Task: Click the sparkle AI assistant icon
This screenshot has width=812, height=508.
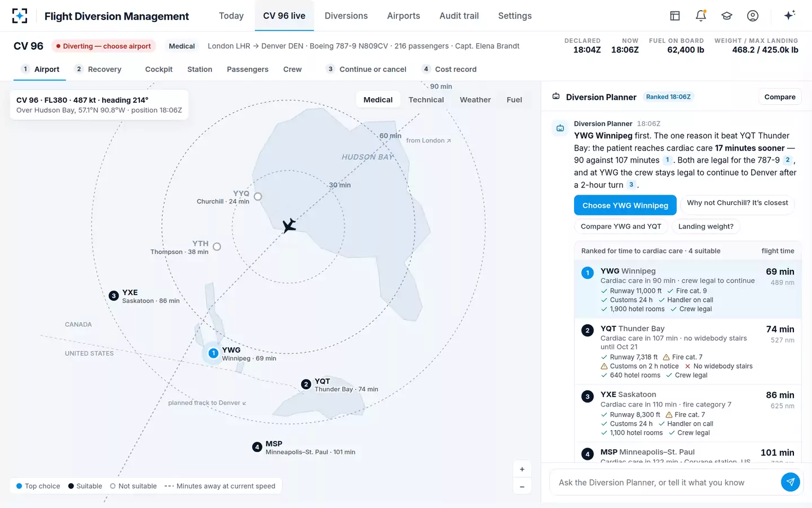Action: tap(789, 16)
